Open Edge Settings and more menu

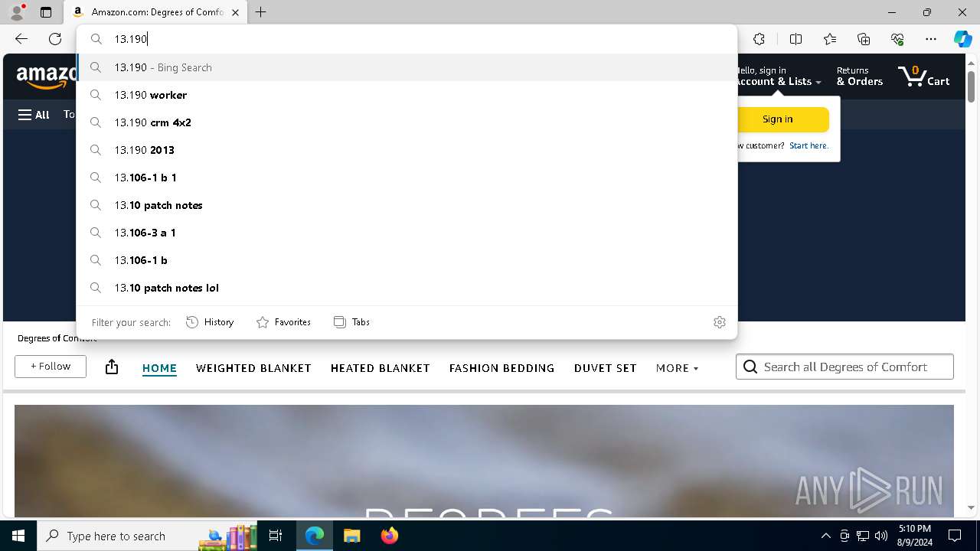(x=931, y=39)
